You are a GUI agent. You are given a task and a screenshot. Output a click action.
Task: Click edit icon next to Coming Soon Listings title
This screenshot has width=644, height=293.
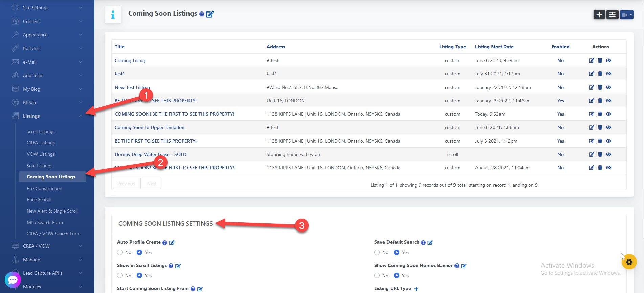click(x=210, y=14)
